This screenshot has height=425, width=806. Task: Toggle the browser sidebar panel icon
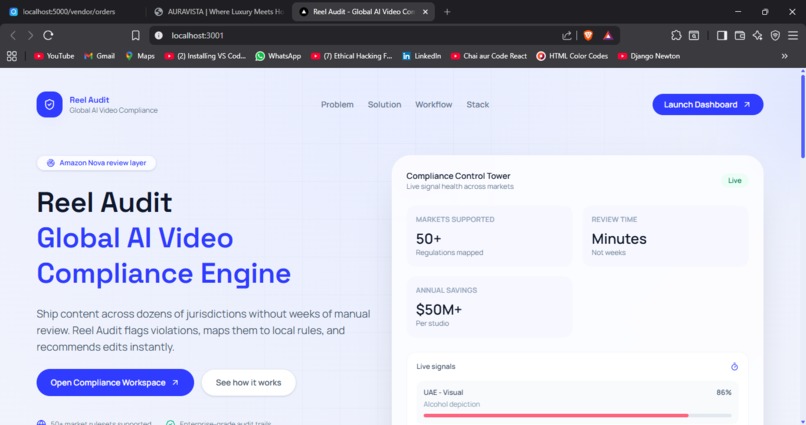click(722, 35)
